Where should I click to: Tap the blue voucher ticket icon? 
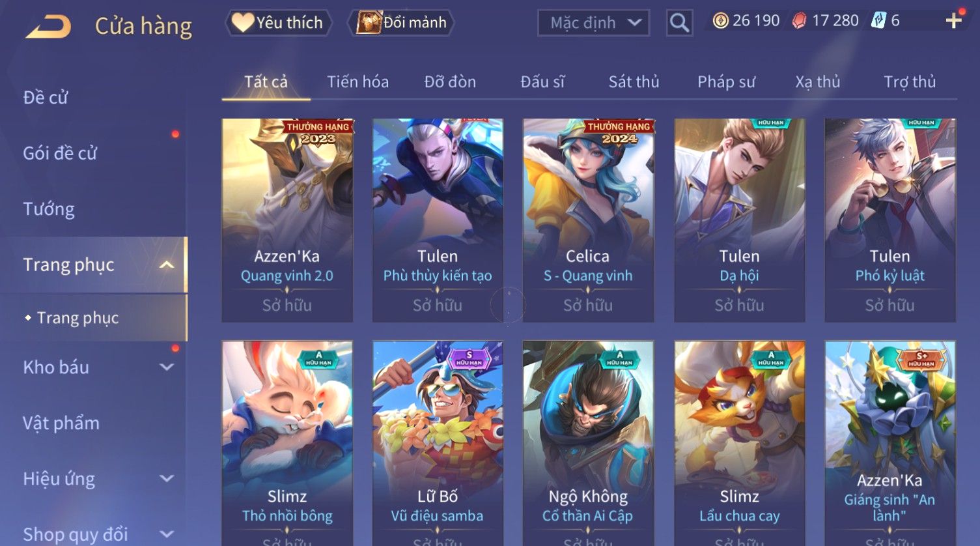878,21
